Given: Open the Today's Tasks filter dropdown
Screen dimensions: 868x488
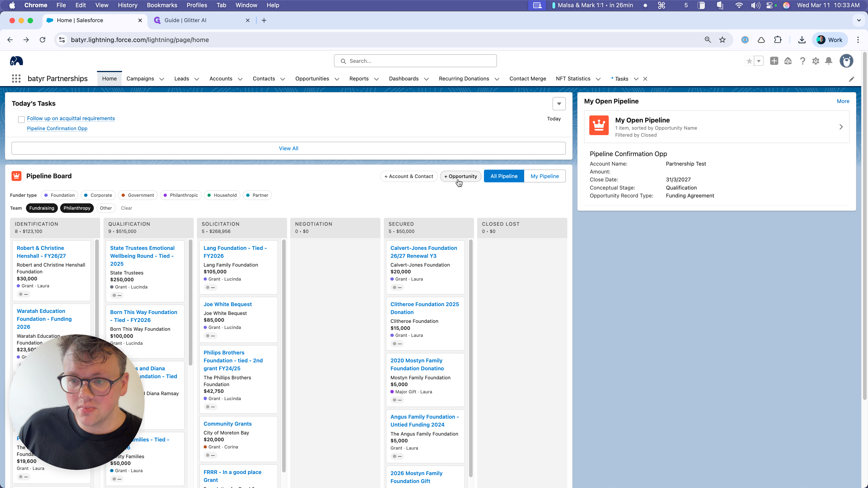Looking at the screenshot, I should click(559, 104).
